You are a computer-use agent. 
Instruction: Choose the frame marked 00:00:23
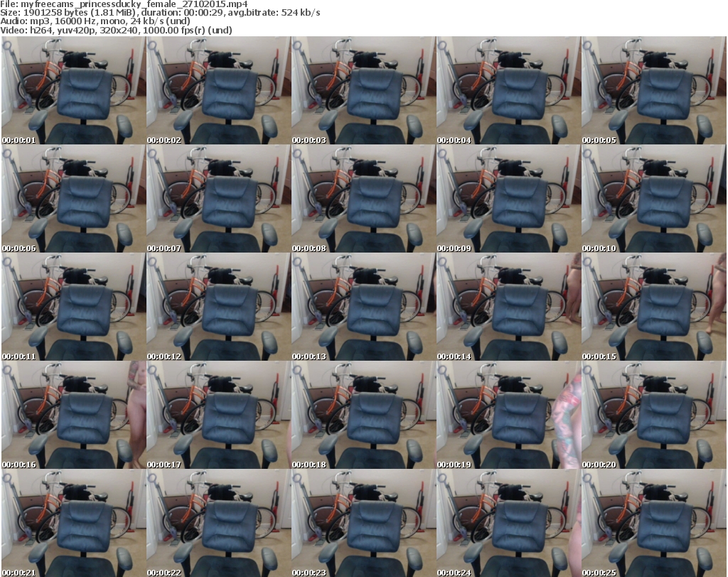363,523
